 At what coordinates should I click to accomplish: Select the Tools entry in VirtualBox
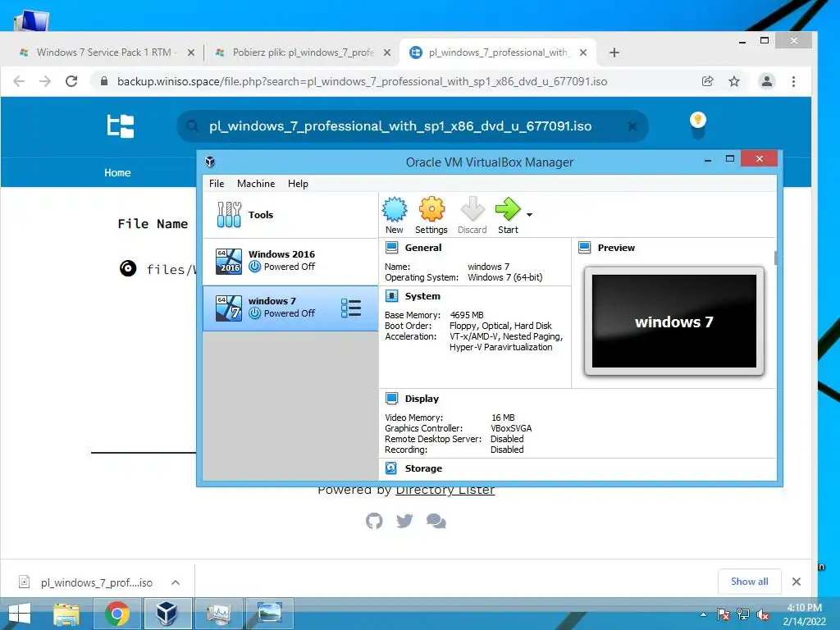(x=290, y=215)
